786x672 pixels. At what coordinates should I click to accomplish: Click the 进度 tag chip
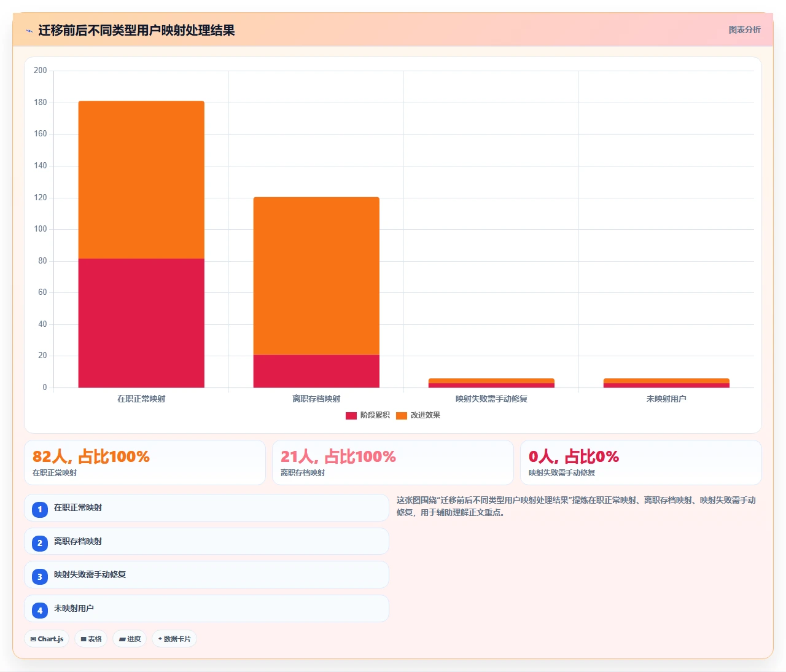pos(130,639)
